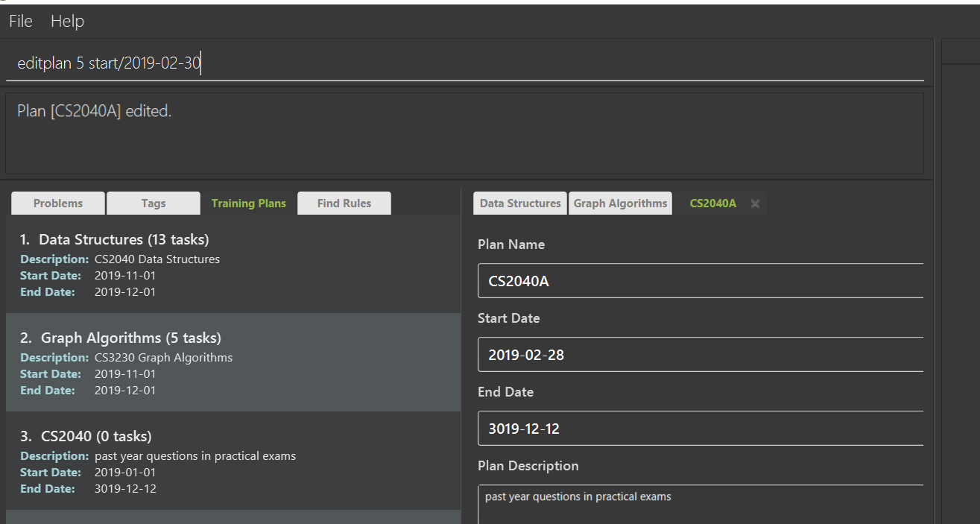
Task: Open the Help menu
Action: pos(67,22)
